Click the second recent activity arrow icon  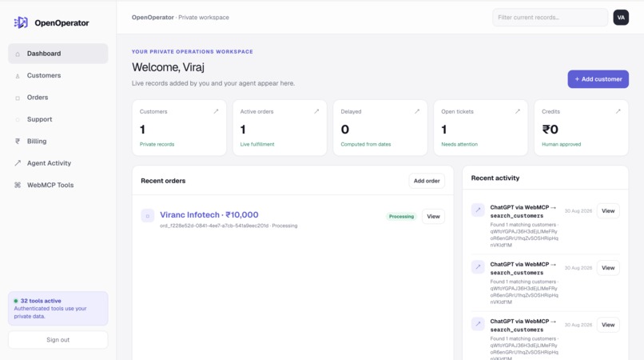click(478, 267)
